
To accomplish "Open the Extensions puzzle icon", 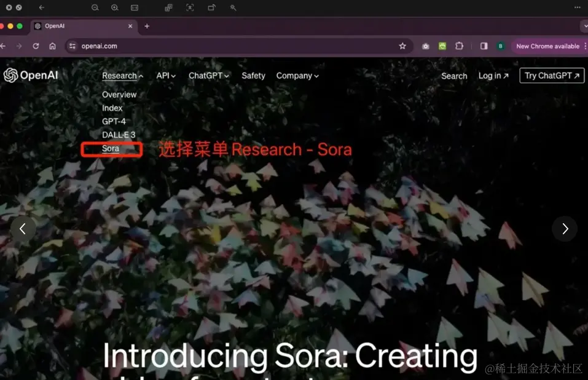I will [460, 46].
